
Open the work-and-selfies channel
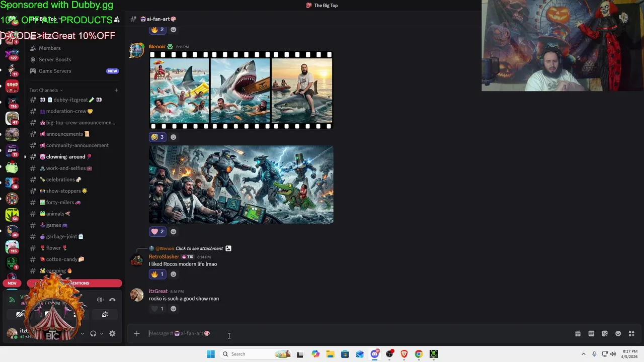point(65,168)
